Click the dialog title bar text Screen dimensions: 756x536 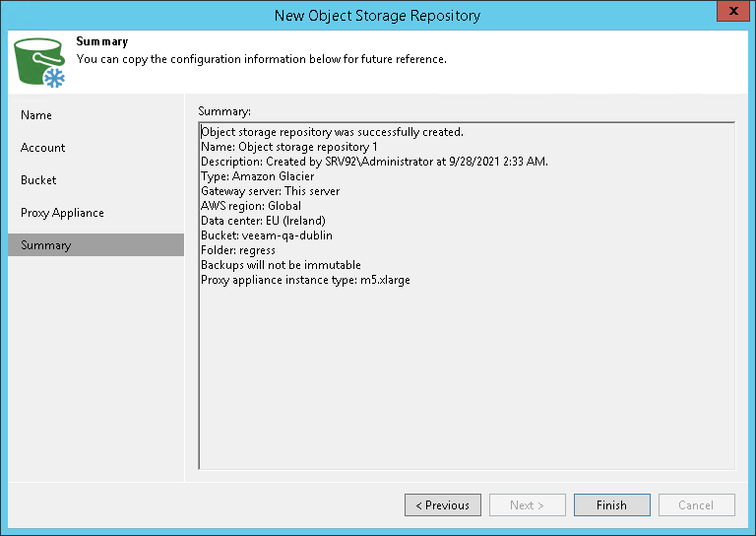(x=378, y=15)
